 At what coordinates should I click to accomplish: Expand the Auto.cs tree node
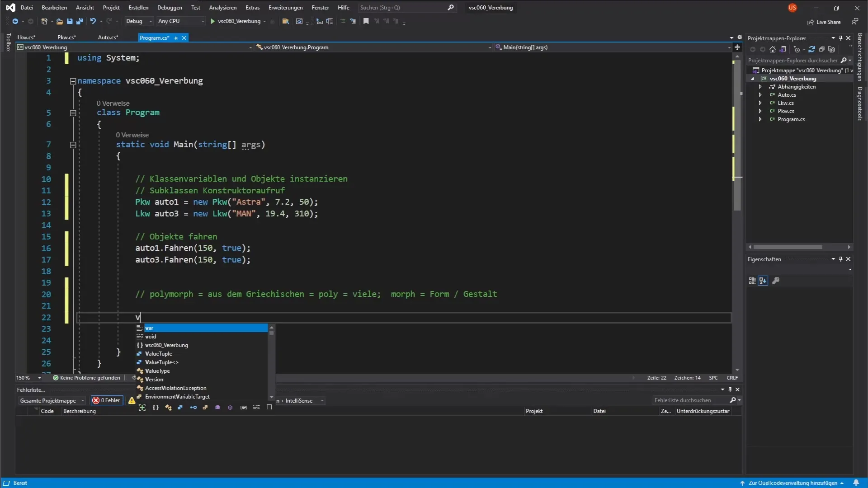coord(760,95)
